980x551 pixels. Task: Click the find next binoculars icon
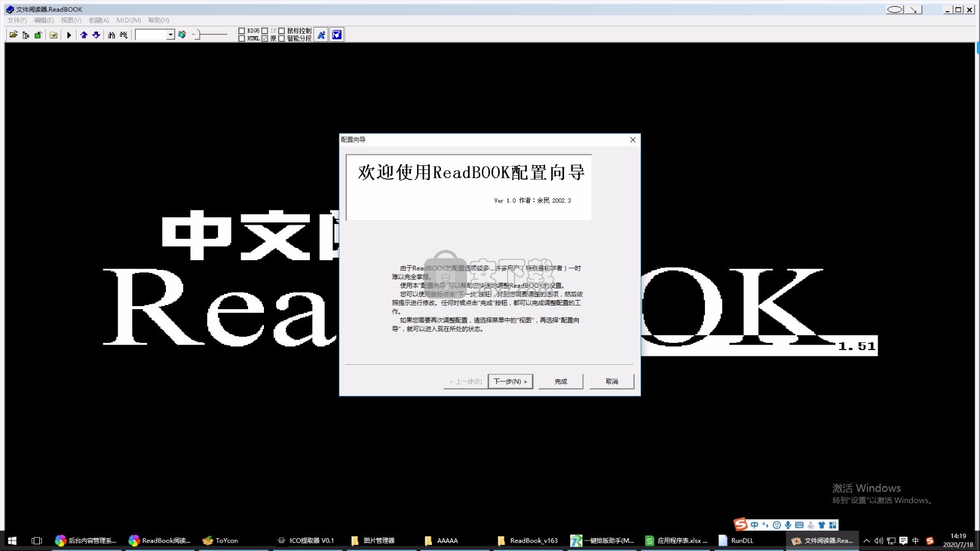(124, 35)
